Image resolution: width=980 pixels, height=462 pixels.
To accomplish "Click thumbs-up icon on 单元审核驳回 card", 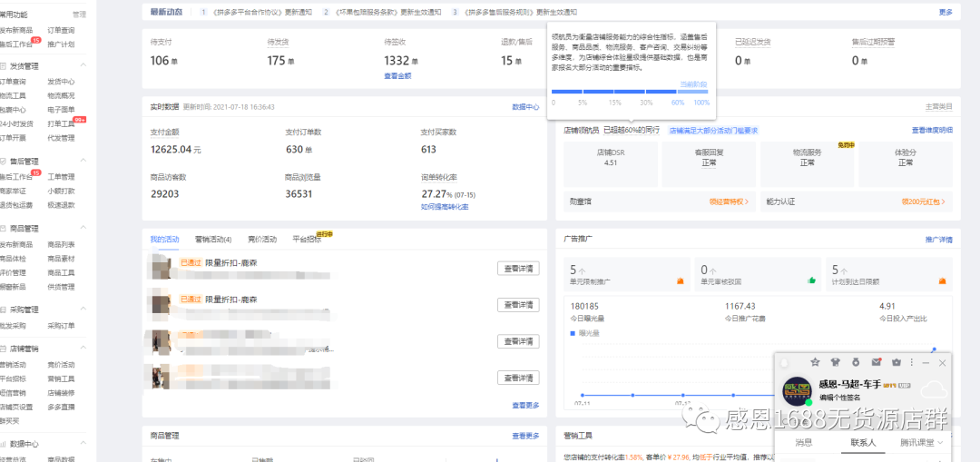I will [811, 280].
